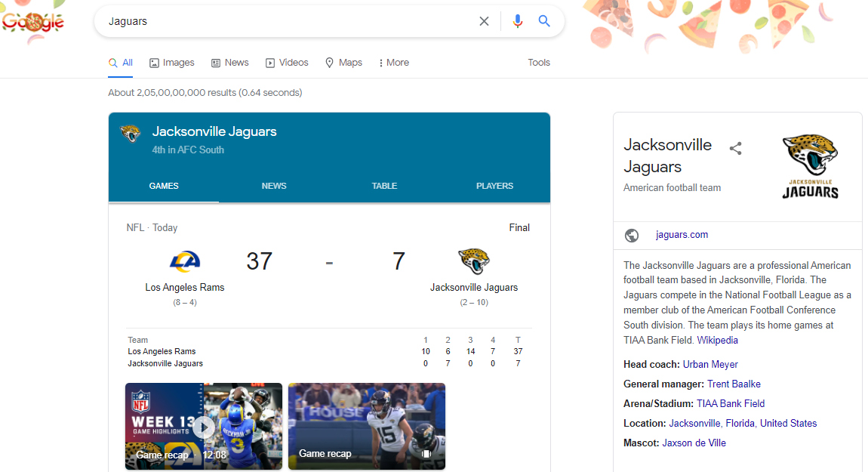Screen dimensions: 868x472
Task: Switch to the Images results tab
Action: coord(171,63)
